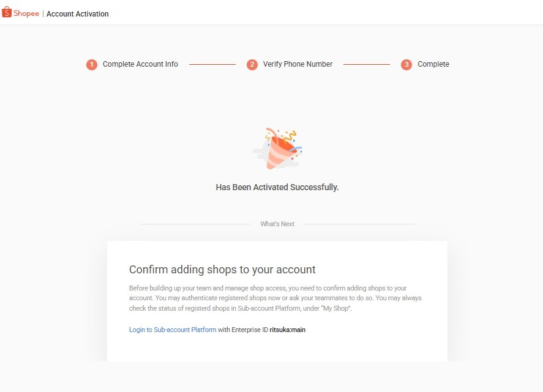543x392 pixels.
Task: Select the step 2 number circle
Action: pos(252,64)
